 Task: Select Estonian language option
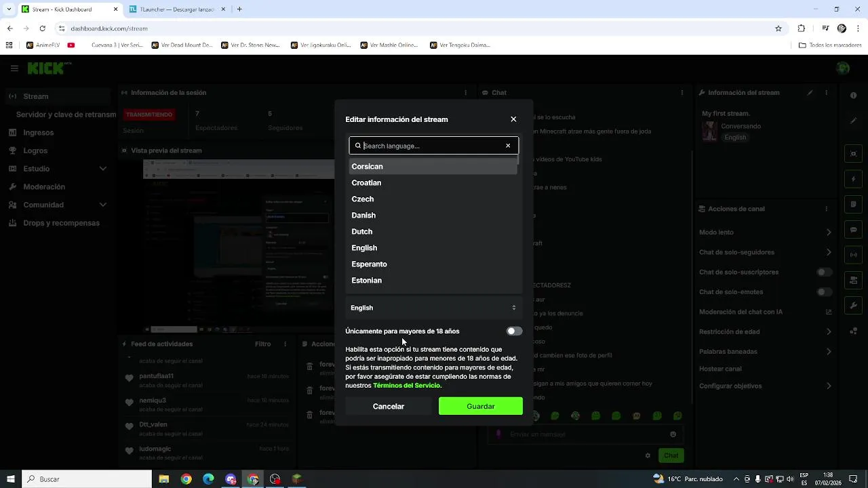click(x=433, y=281)
